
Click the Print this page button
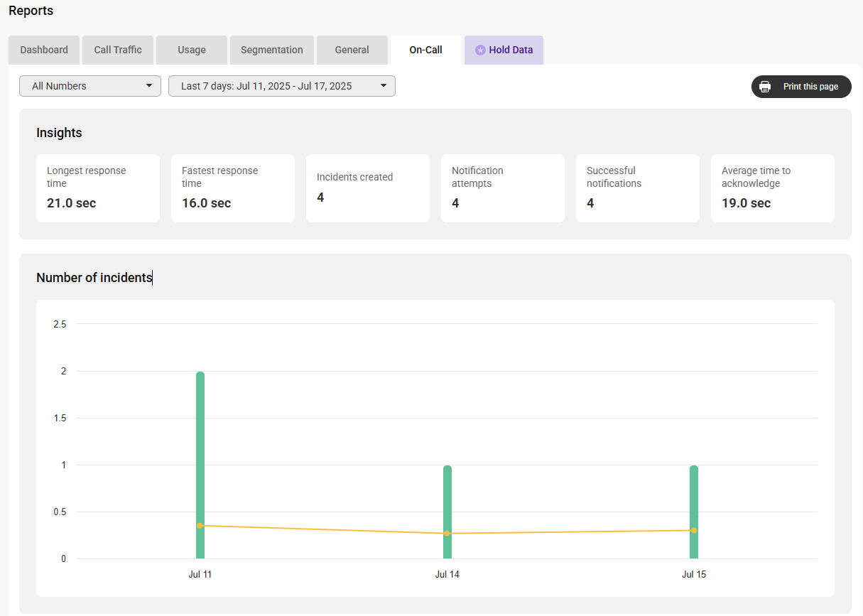801,87
